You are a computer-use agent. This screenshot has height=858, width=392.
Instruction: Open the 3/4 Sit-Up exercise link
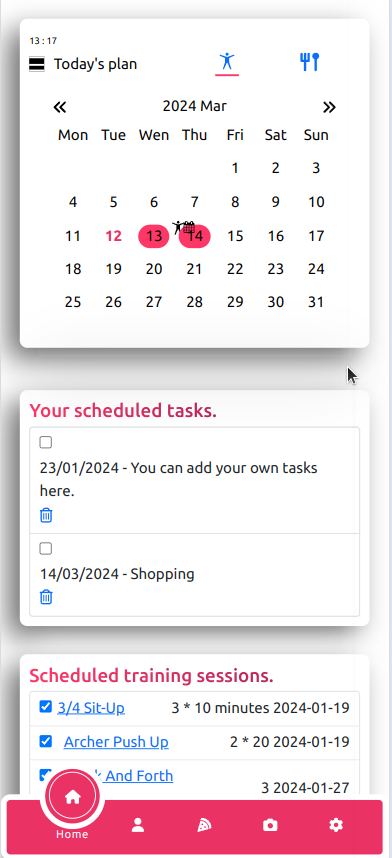(x=91, y=708)
